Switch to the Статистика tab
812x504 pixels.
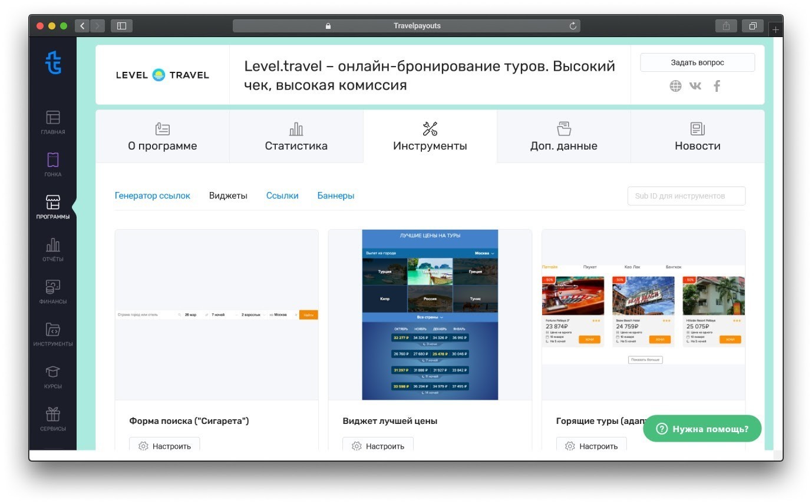[x=296, y=136]
